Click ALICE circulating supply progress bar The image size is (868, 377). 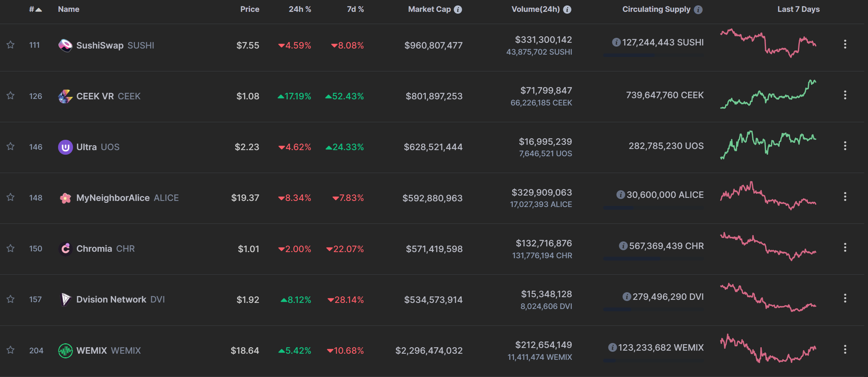tap(653, 208)
